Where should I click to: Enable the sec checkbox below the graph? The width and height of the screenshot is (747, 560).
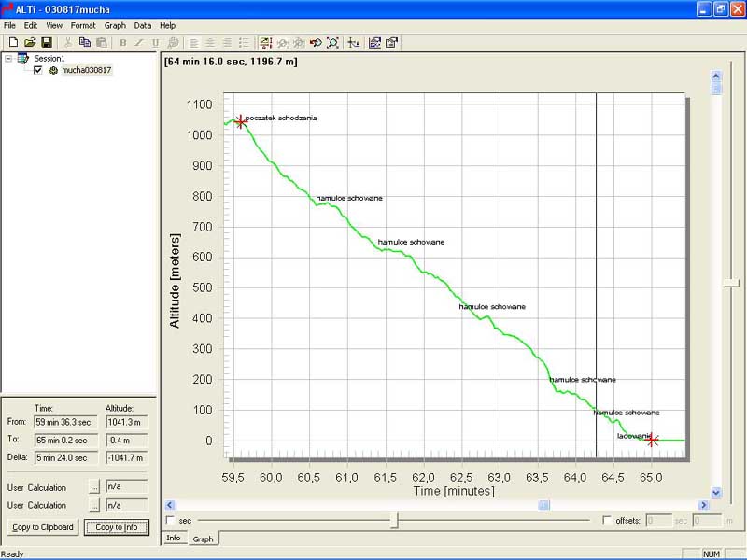coord(170,520)
